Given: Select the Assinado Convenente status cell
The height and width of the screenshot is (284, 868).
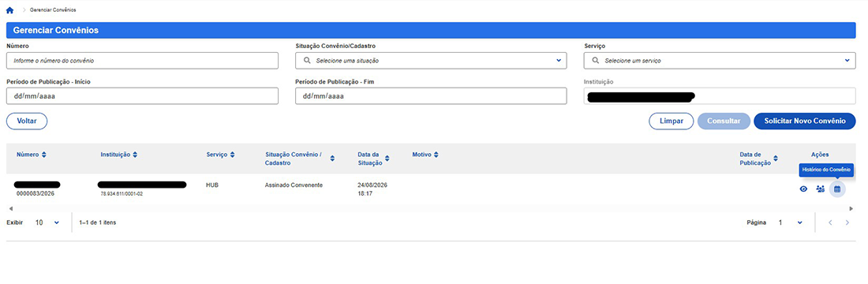Looking at the screenshot, I should click(294, 185).
